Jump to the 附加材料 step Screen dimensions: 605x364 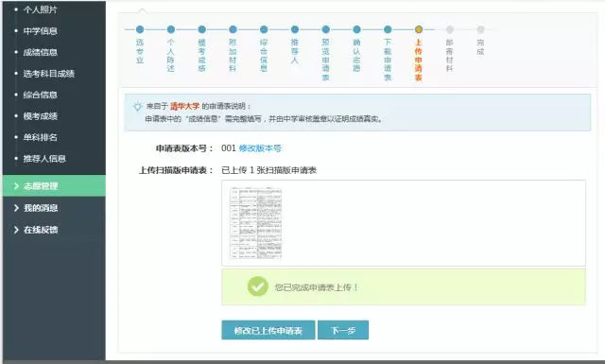233,29
